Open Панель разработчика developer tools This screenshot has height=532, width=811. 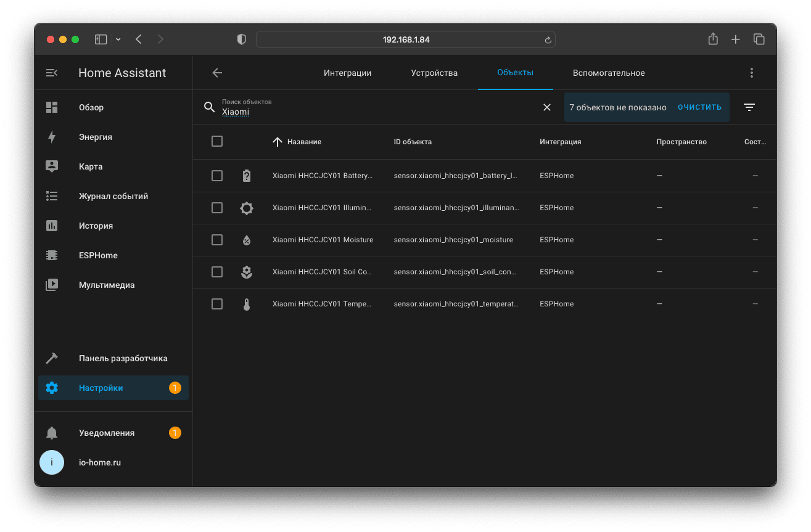pyautogui.click(x=123, y=358)
